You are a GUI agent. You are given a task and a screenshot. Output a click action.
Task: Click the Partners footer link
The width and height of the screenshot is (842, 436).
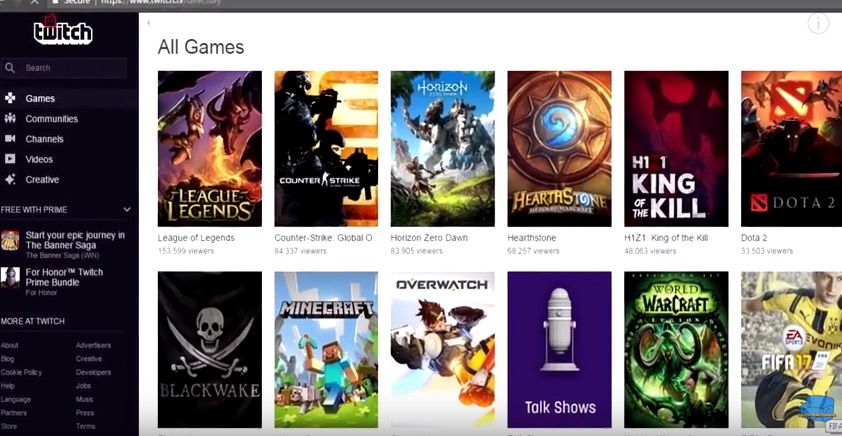coord(13,413)
